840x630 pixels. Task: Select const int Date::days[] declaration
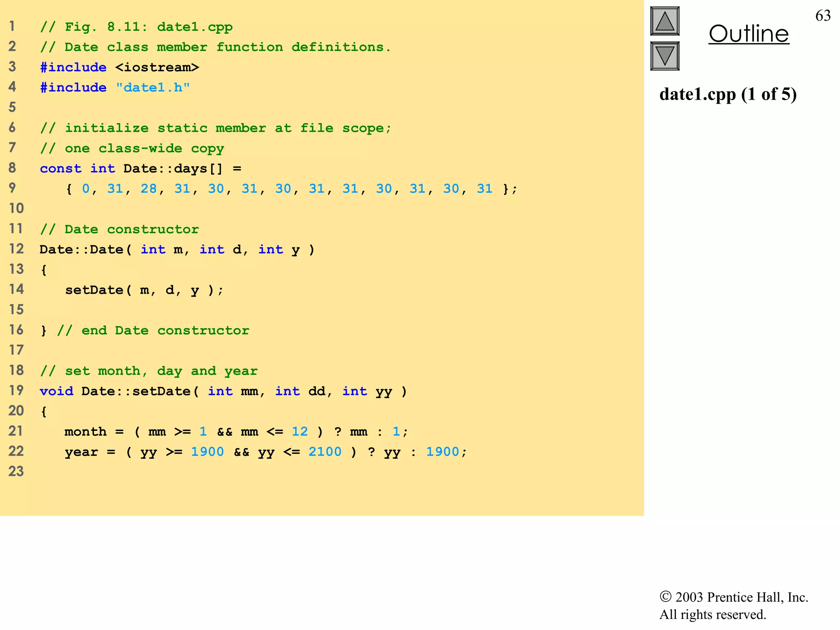tap(141, 169)
